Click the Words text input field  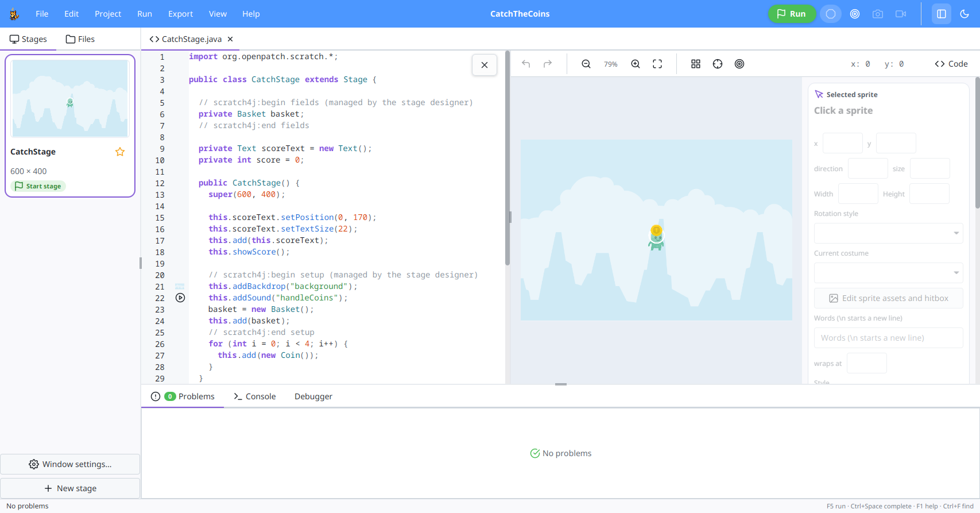point(888,338)
